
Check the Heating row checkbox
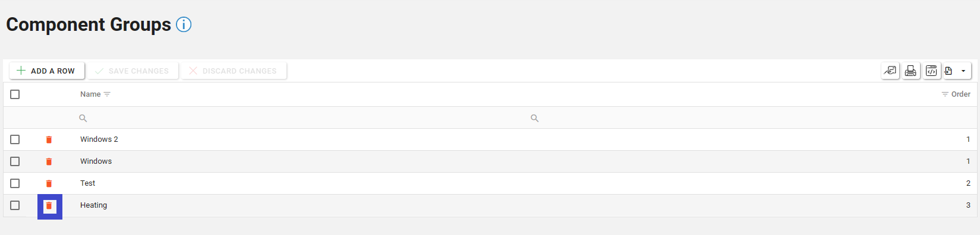(x=15, y=205)
